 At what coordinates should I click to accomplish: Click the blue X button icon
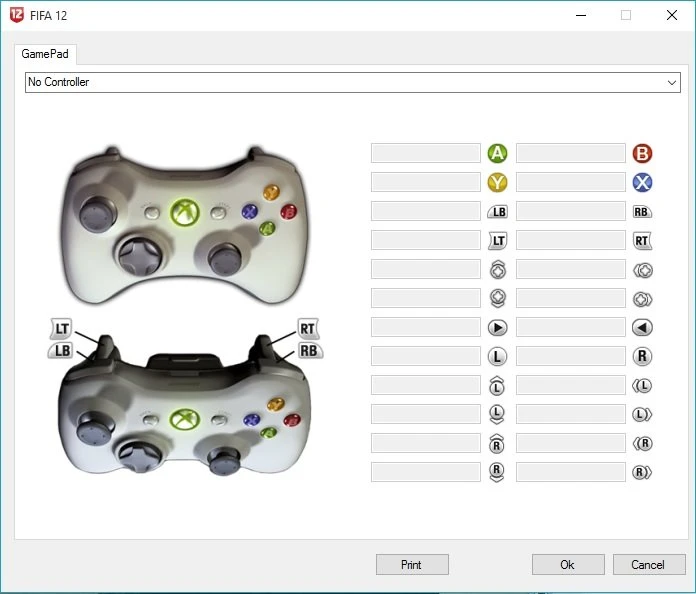point(642,182)
